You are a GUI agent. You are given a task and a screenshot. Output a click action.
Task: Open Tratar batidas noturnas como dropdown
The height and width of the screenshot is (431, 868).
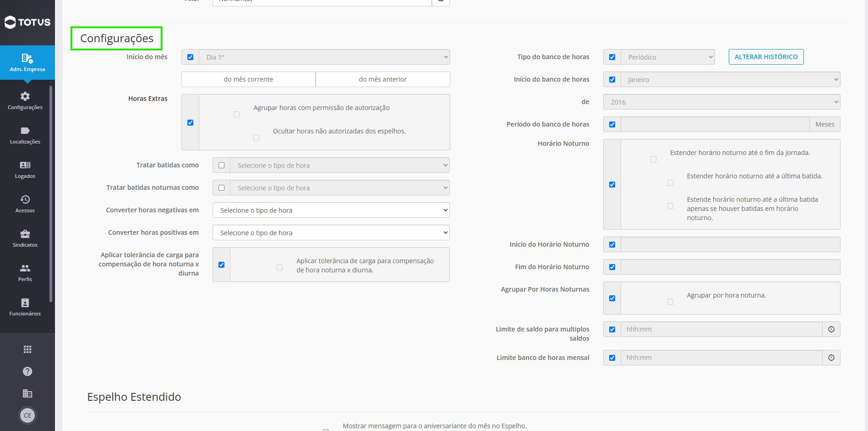coord(340,188)
